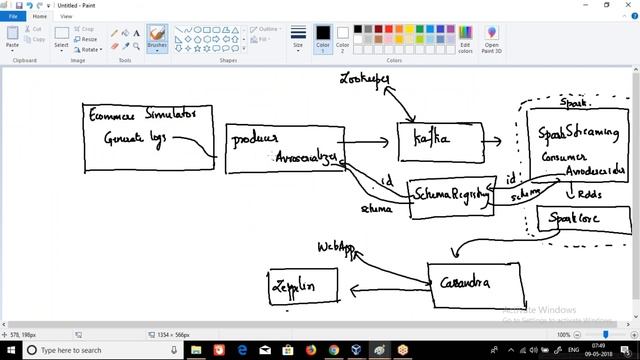The image size is (640, 360).
Task: Switch to the Home tab
Action: tap(40, 16)
